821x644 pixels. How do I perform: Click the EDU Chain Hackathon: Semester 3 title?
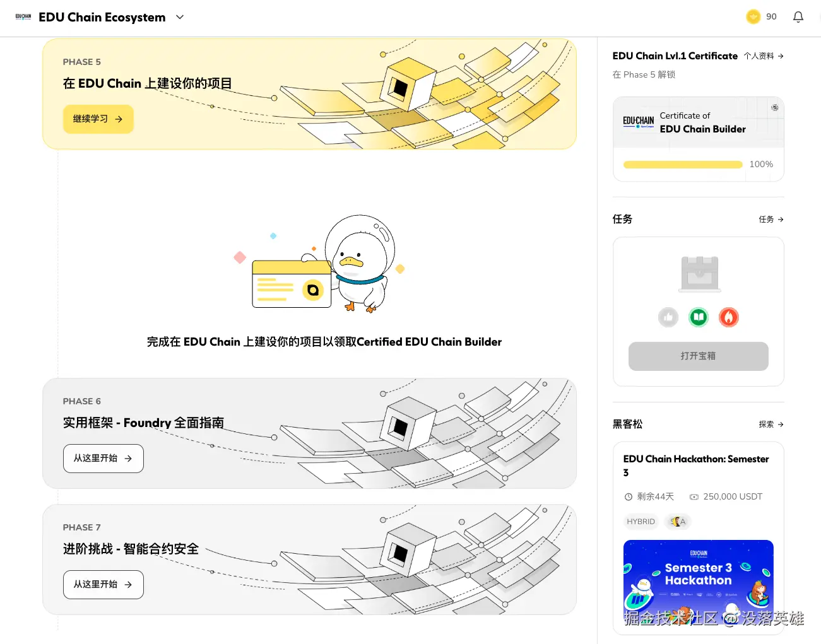click(696, 465)
